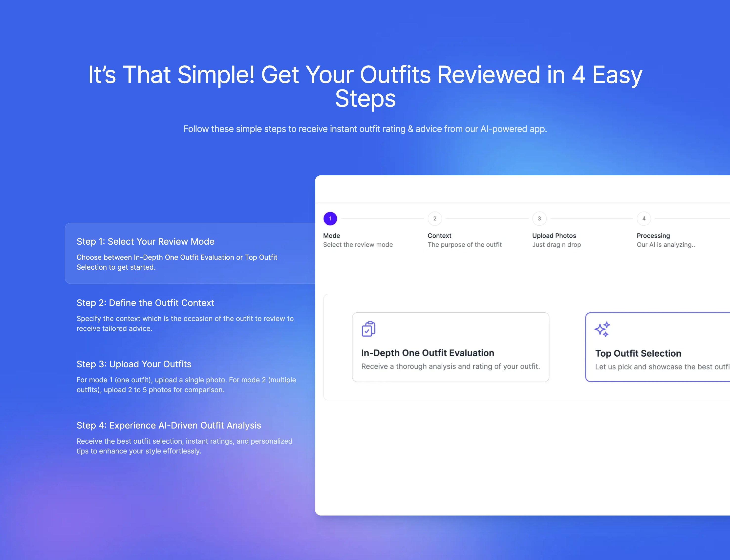Select step 2 circle in progress bar
The width and height of the screenshot is (730, 560).
(x=435, y=219)
